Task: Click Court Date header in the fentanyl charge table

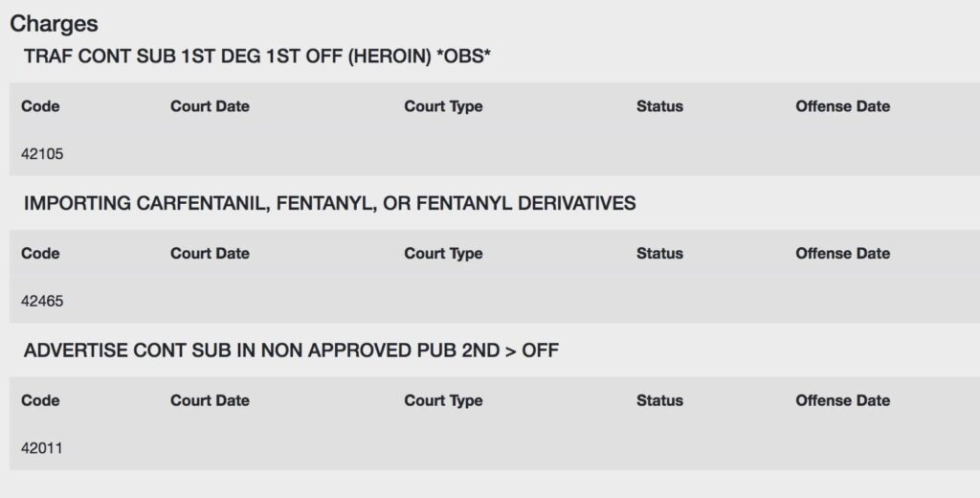Action: pos(210,254)
